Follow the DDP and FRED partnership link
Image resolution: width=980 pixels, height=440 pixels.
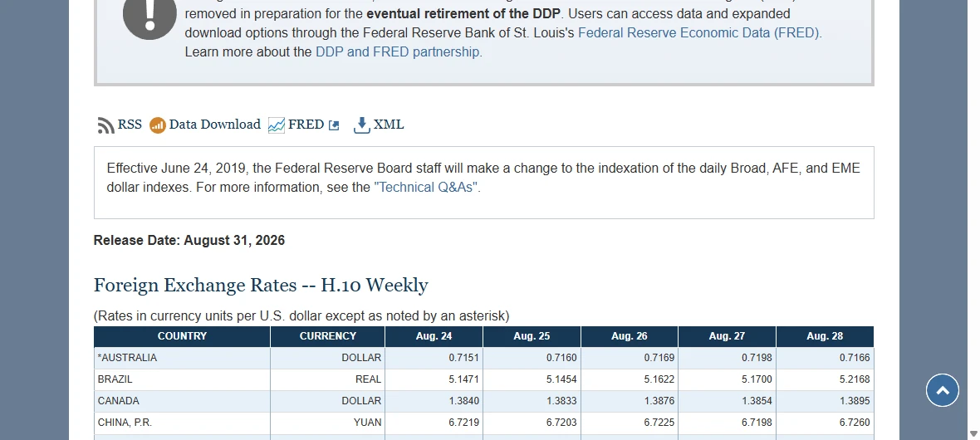click(x=399, y=51)
